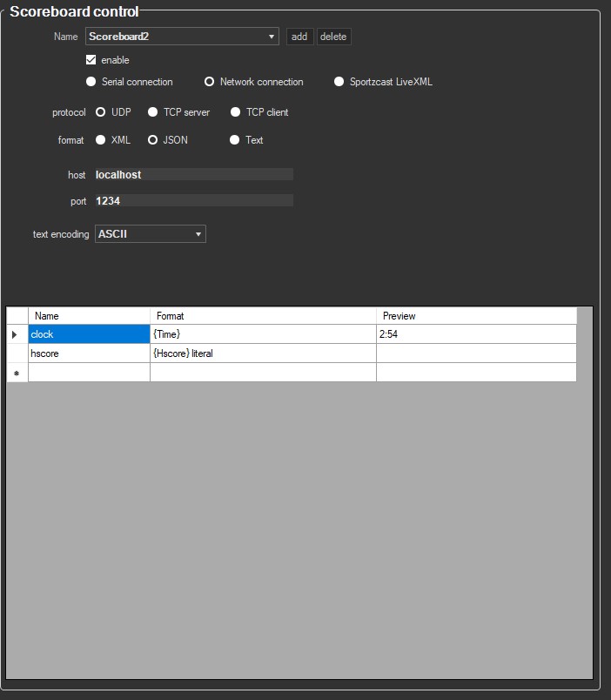Choose JSON format option
The image size is (611, 700).
tap(153, 139)
